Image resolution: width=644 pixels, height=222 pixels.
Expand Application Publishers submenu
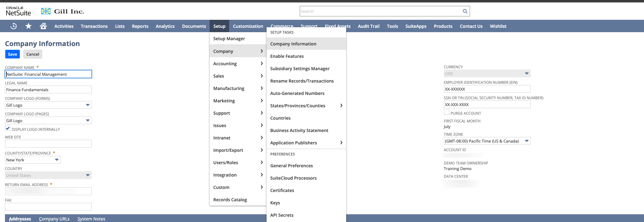pos(306,143)
